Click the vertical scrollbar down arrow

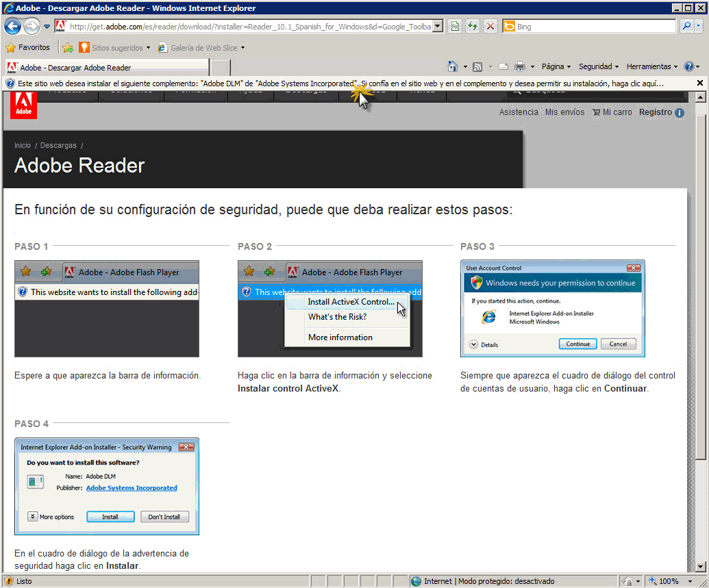700,566
